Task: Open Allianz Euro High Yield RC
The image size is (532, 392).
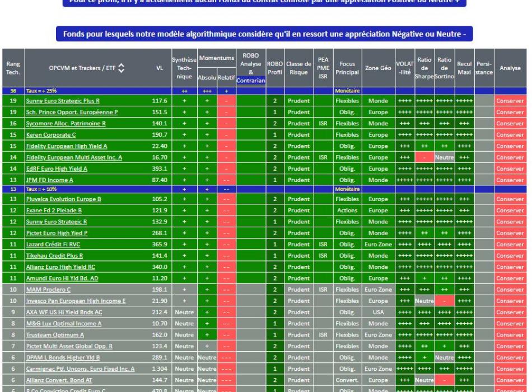Action: click(x=60, y=267)
